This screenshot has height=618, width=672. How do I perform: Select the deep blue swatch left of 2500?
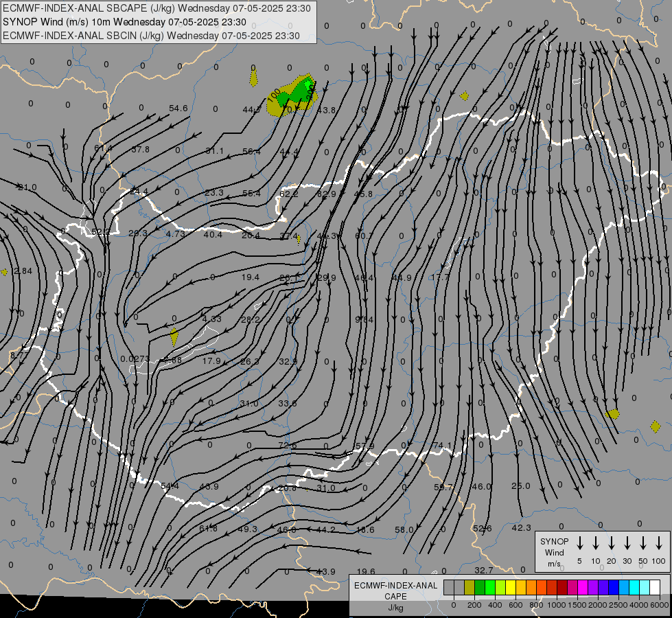[613, 587]
